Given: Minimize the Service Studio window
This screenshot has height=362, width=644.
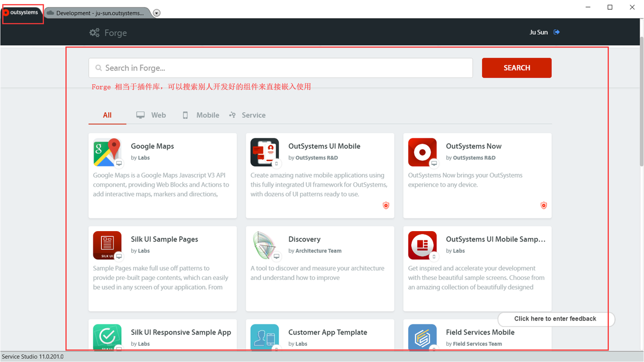Looking at the screenshot, I should pos(588,7).
